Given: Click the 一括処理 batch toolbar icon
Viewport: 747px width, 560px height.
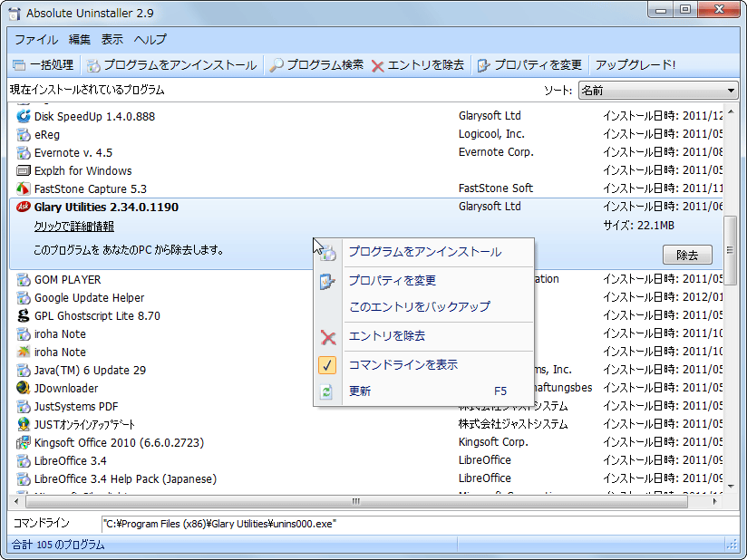Looking at the screenshot, I should [19, 65].
